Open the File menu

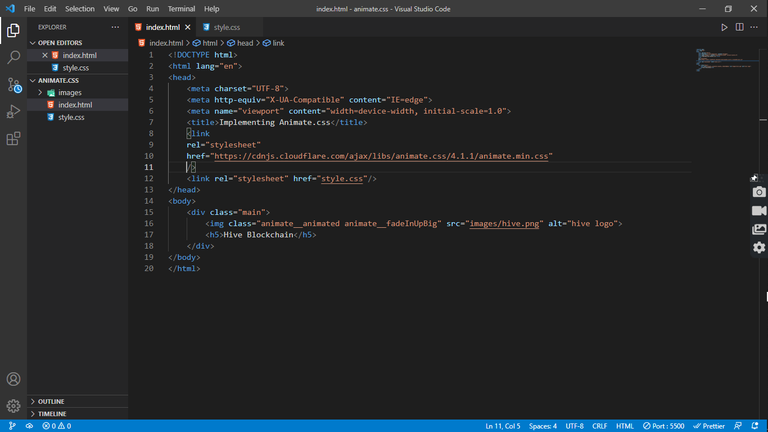29,9
